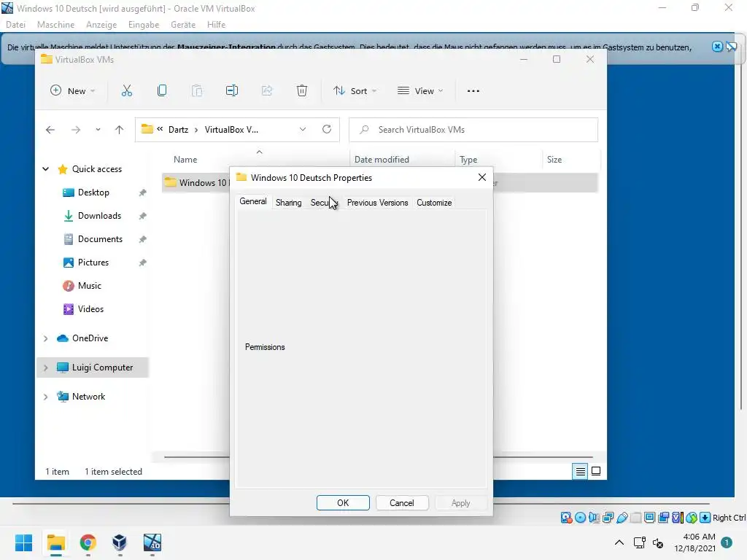Click the VirtualBox shared folders status icon

pyautogui.click(x=635, y=518)
